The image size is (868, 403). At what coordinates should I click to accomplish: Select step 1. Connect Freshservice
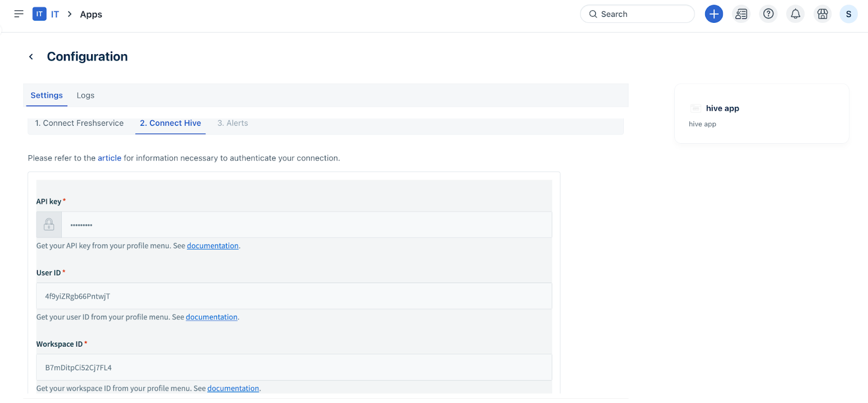pyautogui.click(x=79, y=123)
